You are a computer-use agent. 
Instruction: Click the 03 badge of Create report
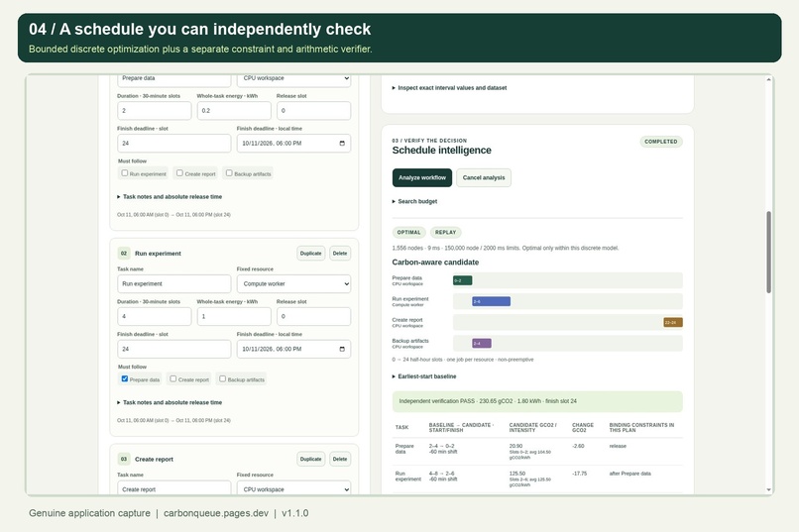pos(124,459)
